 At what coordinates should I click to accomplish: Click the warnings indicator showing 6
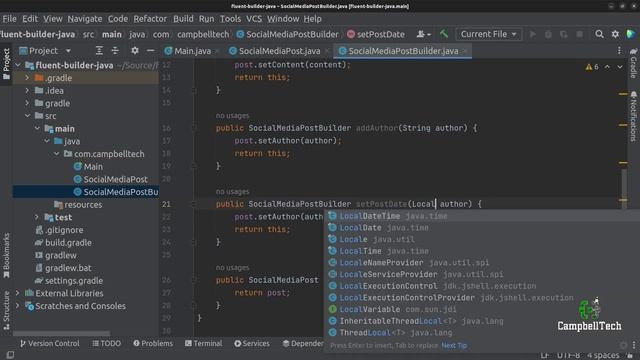coord(592,67)
